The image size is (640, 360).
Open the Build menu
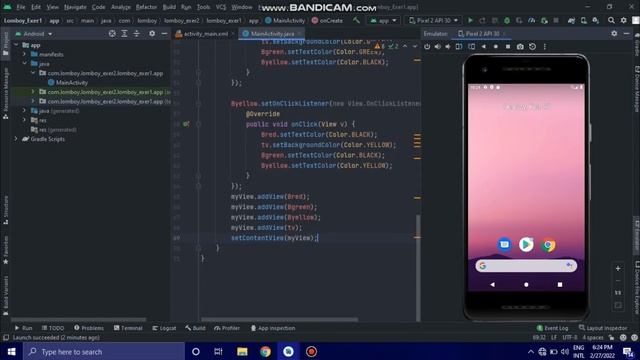click(169, 7)
